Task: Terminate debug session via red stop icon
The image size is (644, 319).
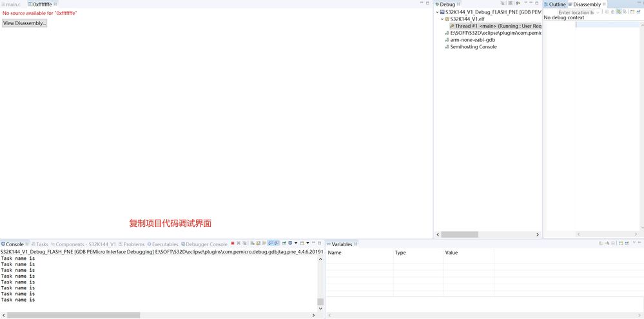Action: pos(233,243)
